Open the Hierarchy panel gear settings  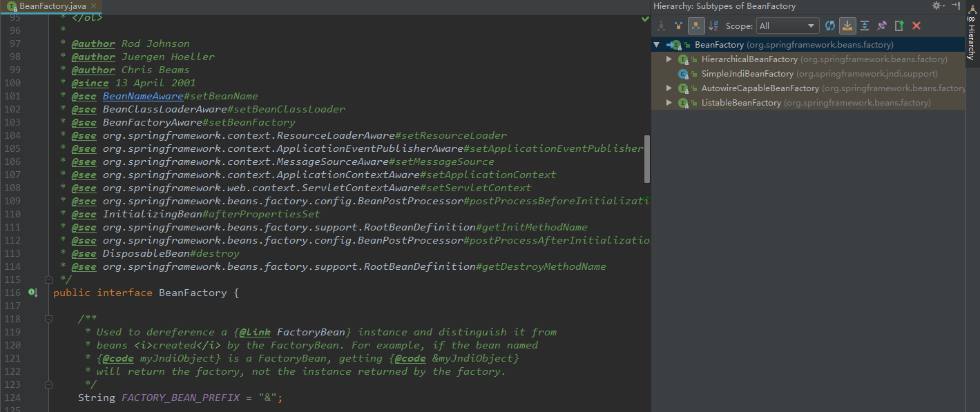point(937,6)
